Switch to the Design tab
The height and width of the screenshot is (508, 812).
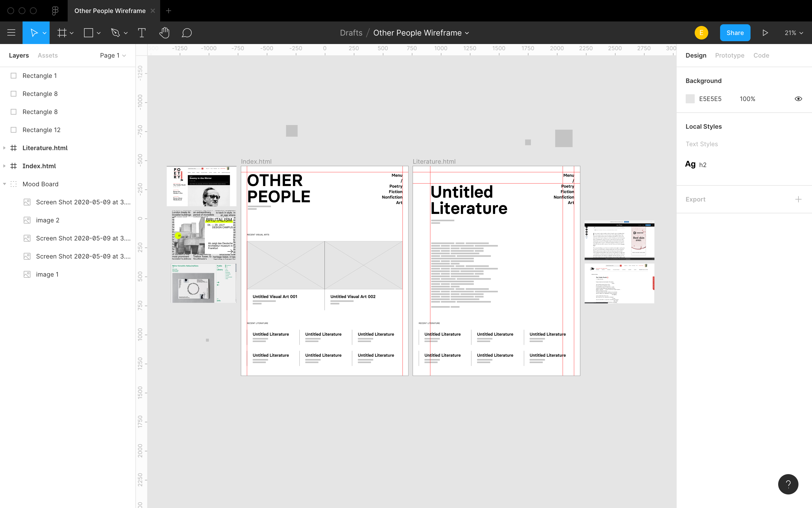[x=696, y=55]
